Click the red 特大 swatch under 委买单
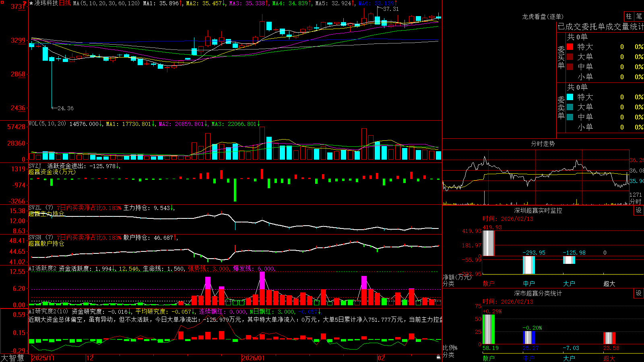 click(570, 47)
